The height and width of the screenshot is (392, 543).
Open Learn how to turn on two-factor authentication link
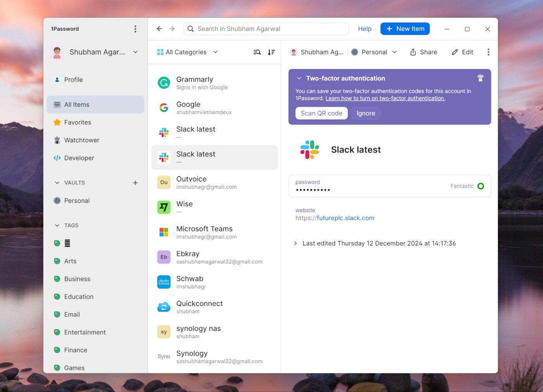(x=385, y=98)
